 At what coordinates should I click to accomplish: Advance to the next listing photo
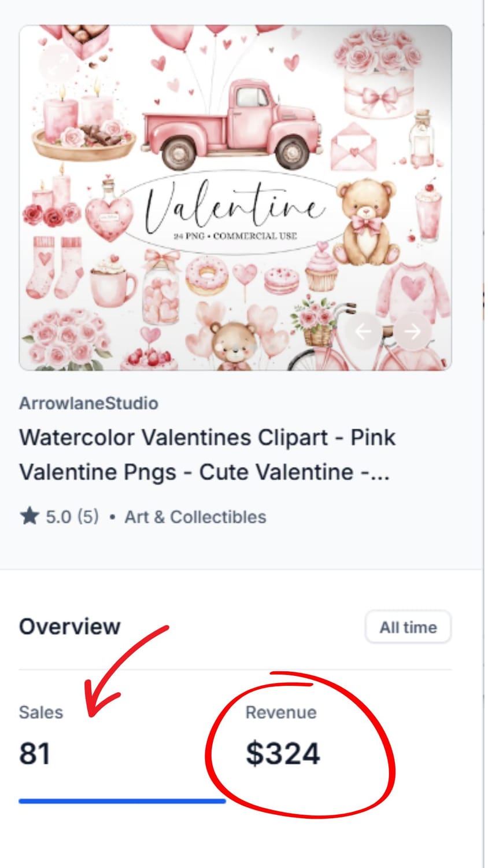click(x=412, y=331)
